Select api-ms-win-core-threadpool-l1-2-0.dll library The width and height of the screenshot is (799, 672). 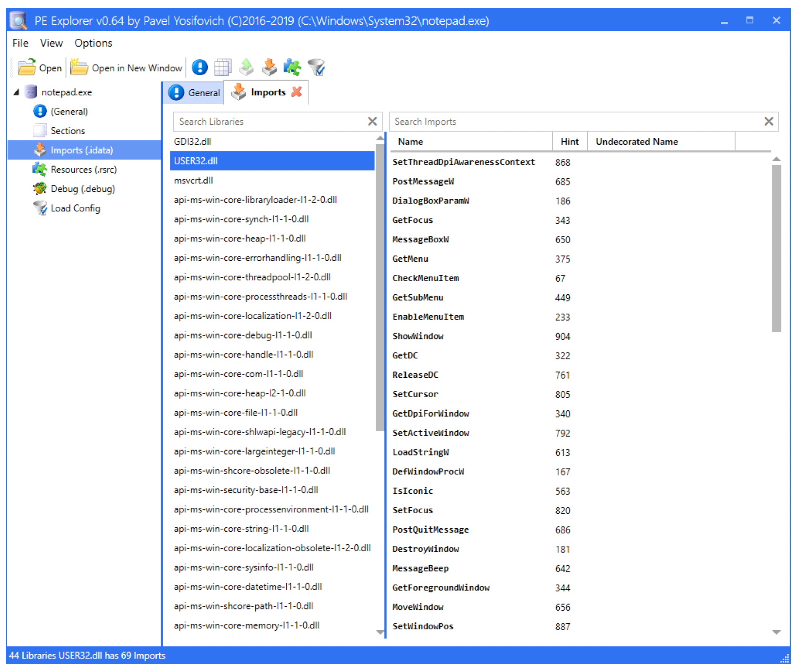click(x=272, y=277)
